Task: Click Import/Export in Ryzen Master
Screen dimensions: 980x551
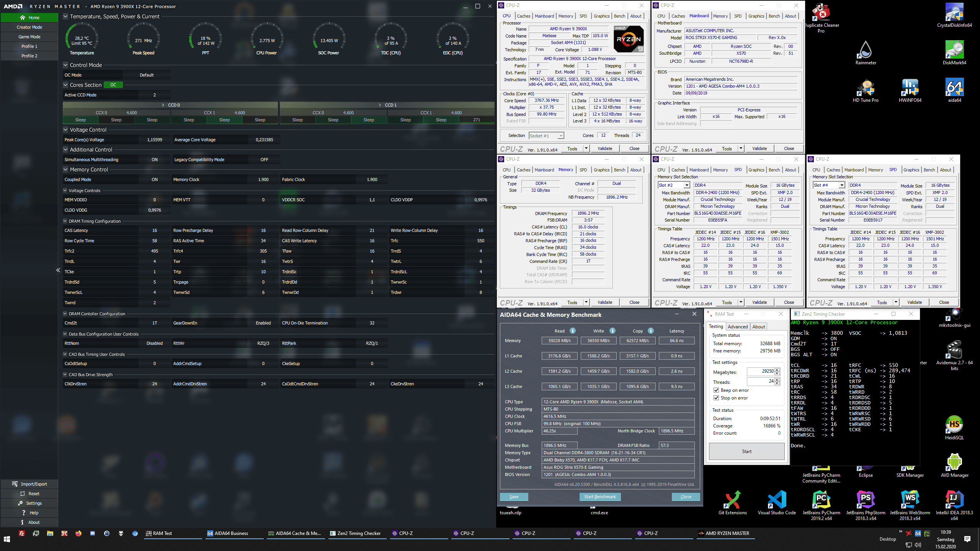Action: (x=29, y=484)
